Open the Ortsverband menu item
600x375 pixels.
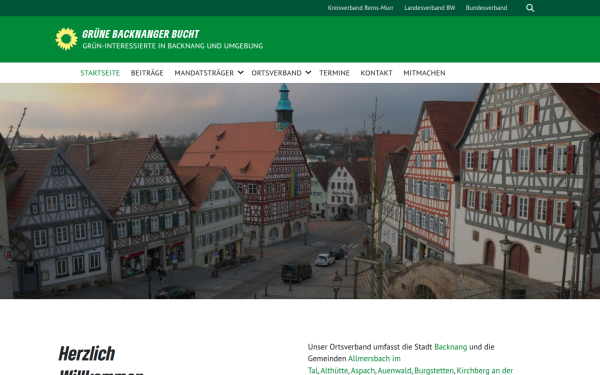tap(276, 73)
